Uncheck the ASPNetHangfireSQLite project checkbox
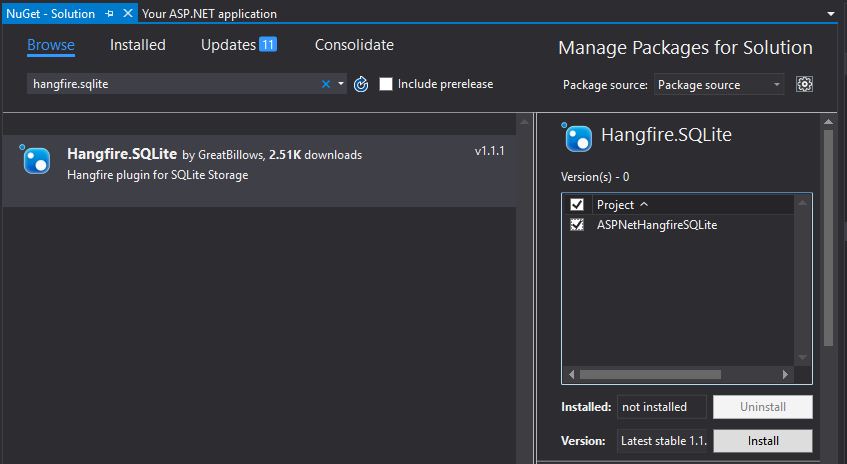 (x=577, y=225)
